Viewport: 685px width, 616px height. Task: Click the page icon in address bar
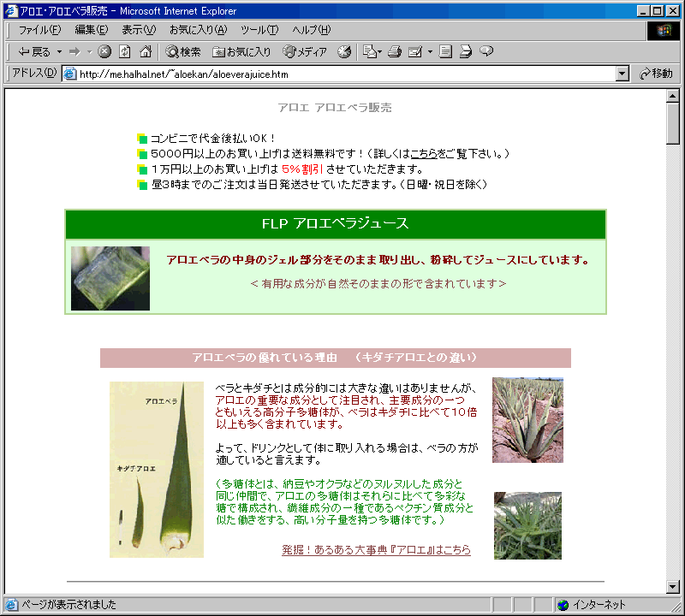(x=70, y=74)
